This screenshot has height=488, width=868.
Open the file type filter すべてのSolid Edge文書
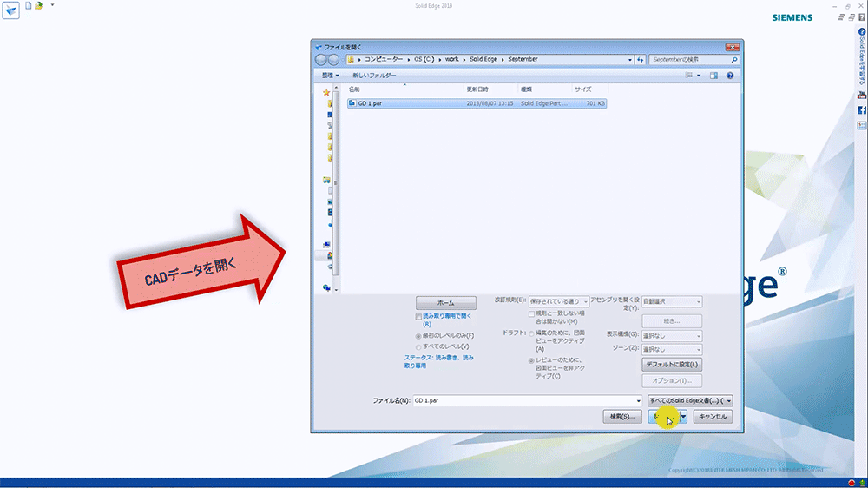(690, 400)
